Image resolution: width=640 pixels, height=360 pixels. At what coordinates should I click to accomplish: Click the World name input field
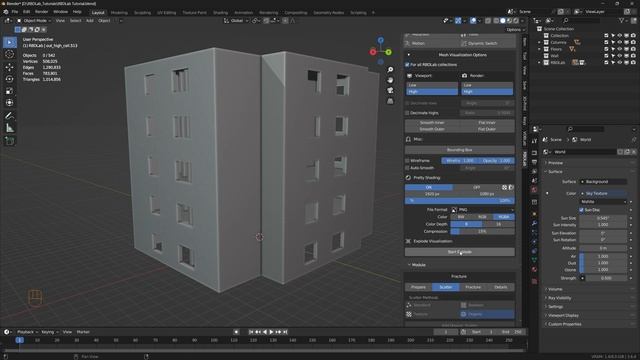point(584,152)
